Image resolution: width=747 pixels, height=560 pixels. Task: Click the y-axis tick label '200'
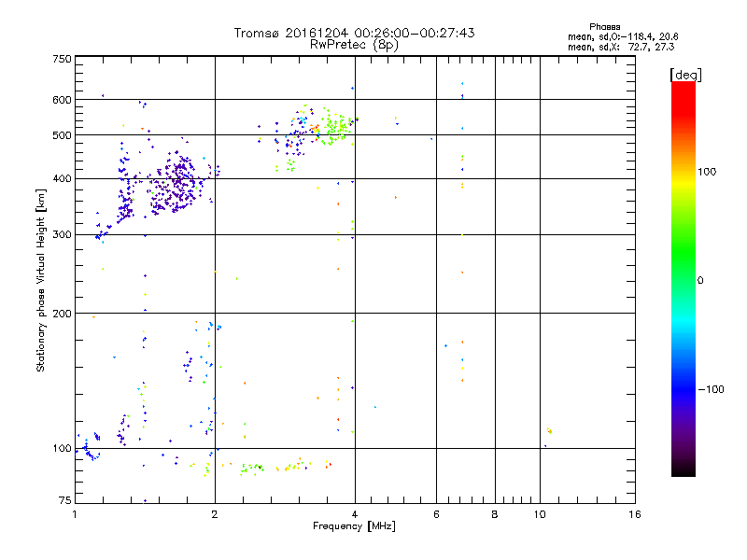[62, 314]
